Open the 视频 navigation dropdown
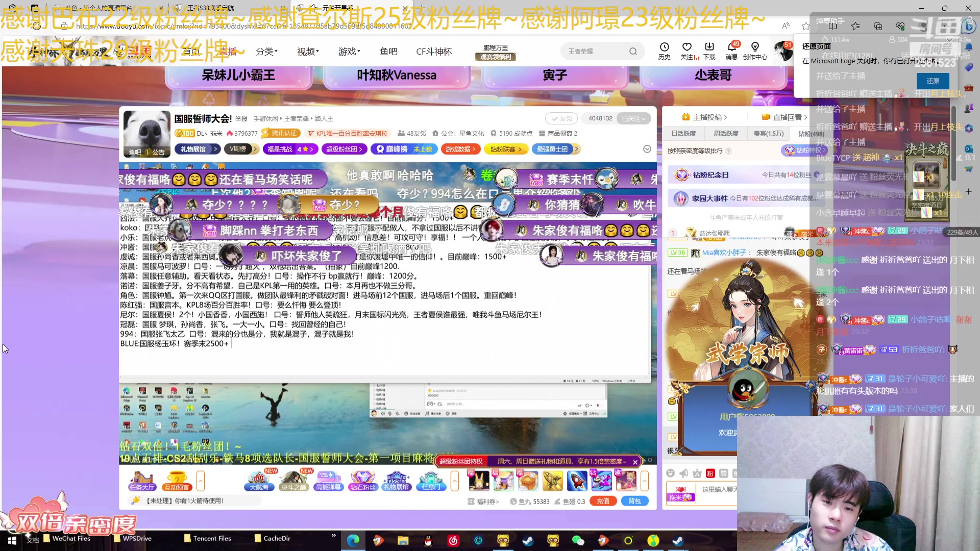Screen dimensions: 980x551 coord(306,51)
